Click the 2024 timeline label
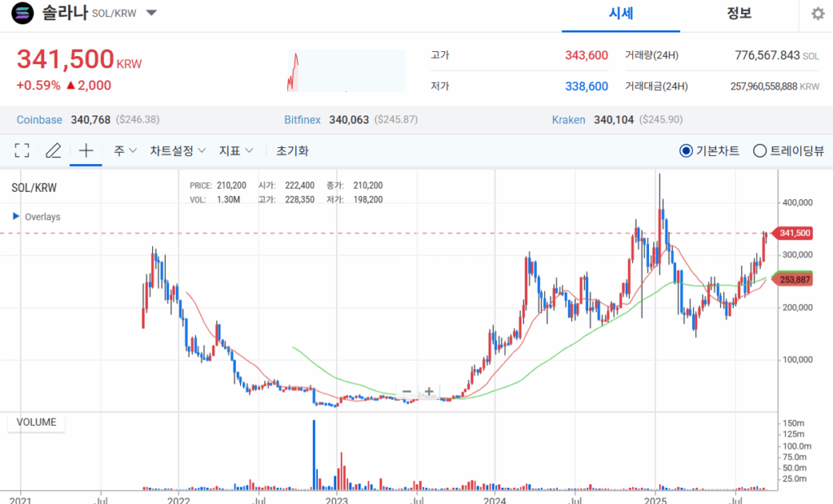 click(495, 500)
